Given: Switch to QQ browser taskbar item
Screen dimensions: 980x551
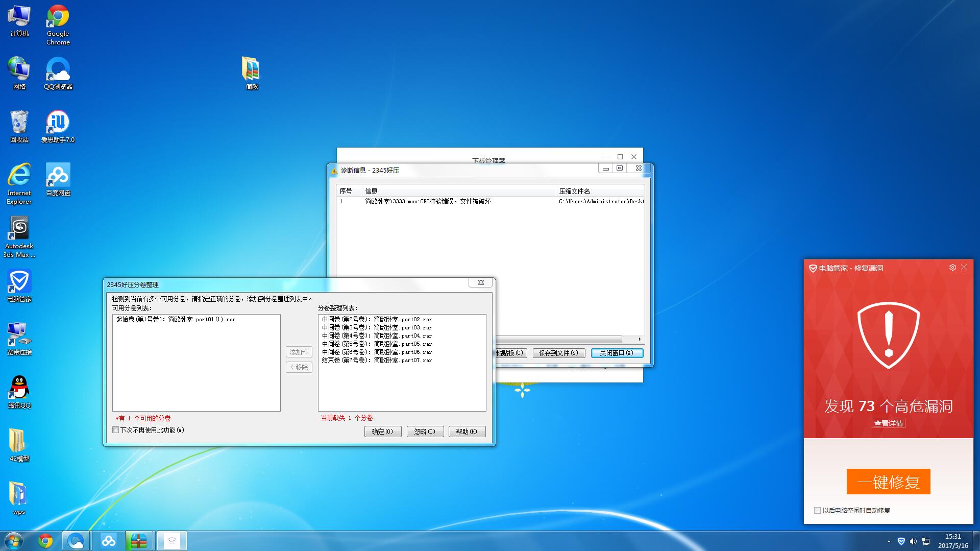Looking at the screenshot, I should pos(76,541).
